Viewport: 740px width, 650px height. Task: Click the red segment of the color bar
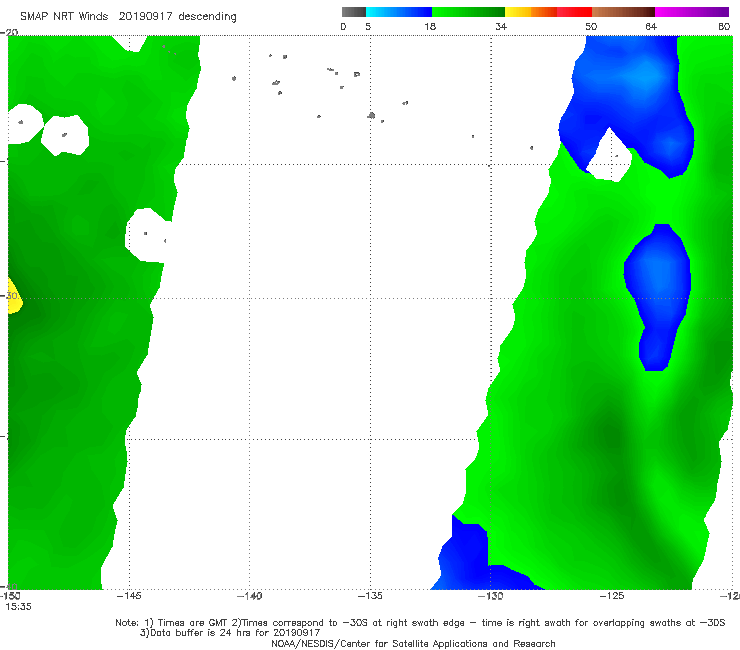pyautogui.click(x=574, y=12)
